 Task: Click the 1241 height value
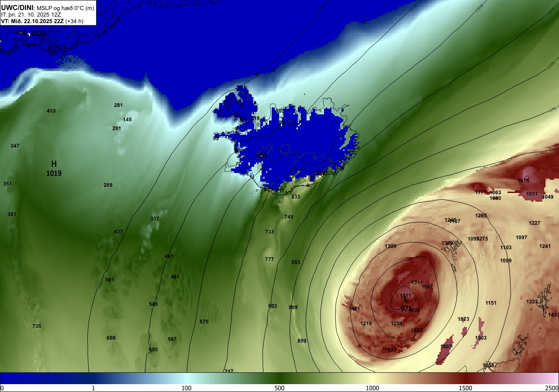545,246
